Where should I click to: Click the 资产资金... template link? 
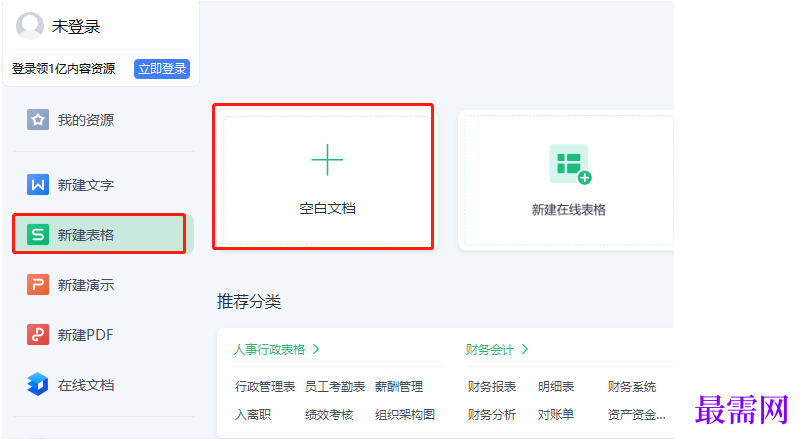636,414
